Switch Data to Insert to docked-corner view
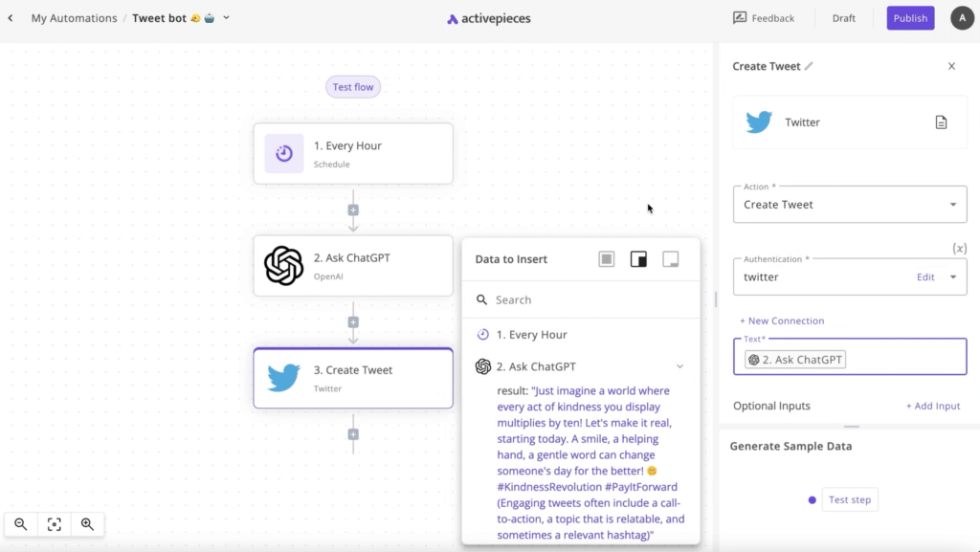Image resolution: width=980 pixels, height=552 pixels. pos(638,259)
